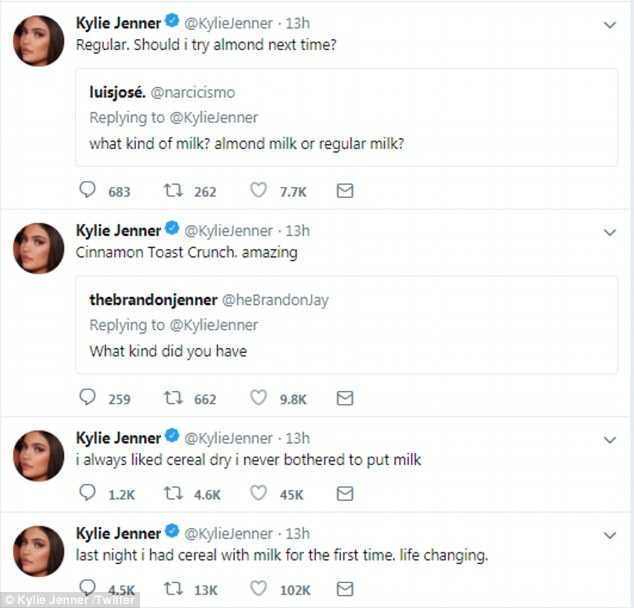Like the tweet with 45K likes
Viewport: 634px width, 608px height.
coord(258,493)
